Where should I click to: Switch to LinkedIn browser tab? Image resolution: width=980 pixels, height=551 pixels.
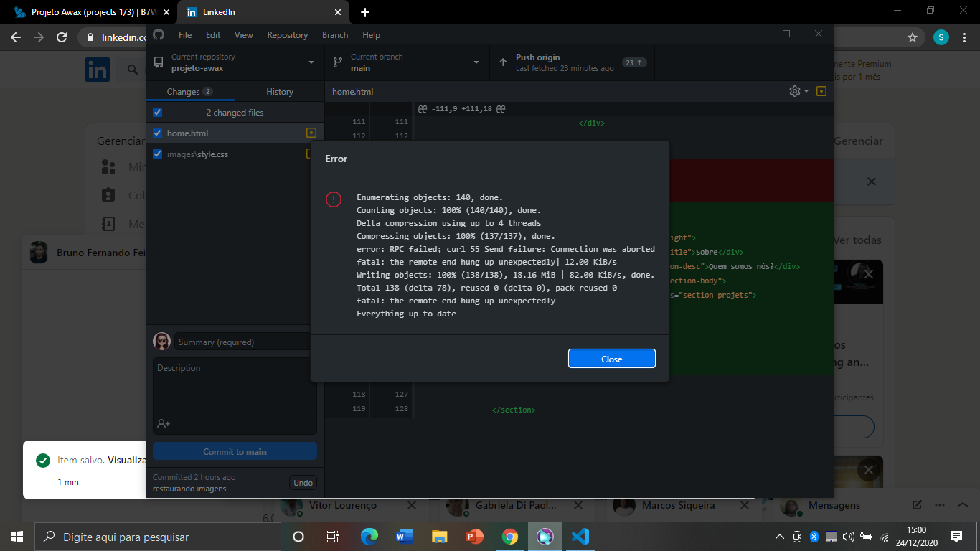263,12
